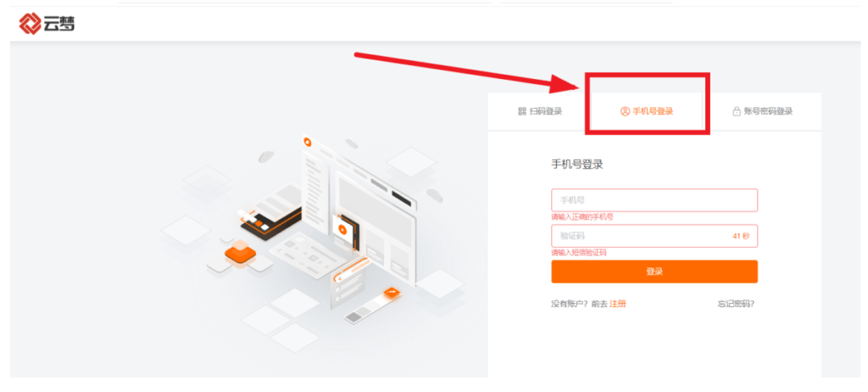This screenshot has width=868, height=392.
Task: Focus the 验证码 input field
Action: pyautogui.click(x=654, y=236)
